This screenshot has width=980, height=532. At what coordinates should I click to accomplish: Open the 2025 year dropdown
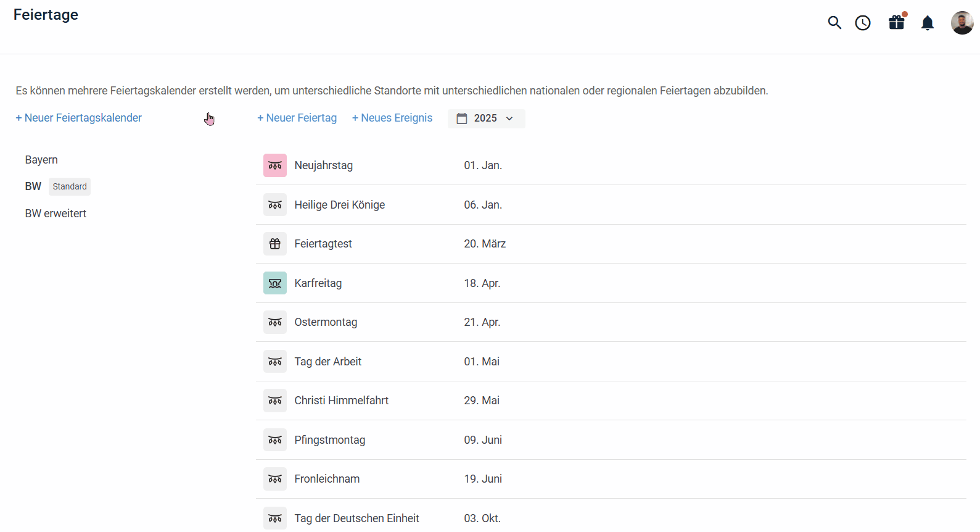click(485, 118)
